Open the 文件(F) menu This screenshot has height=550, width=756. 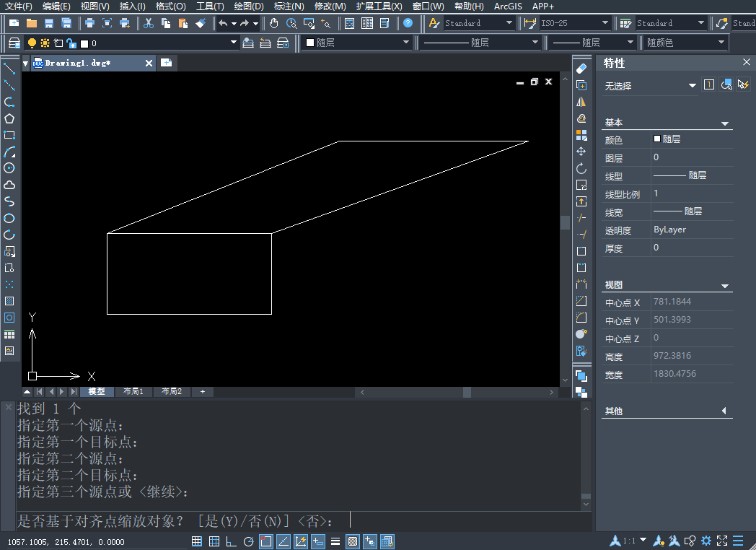(x=18, y=6)
